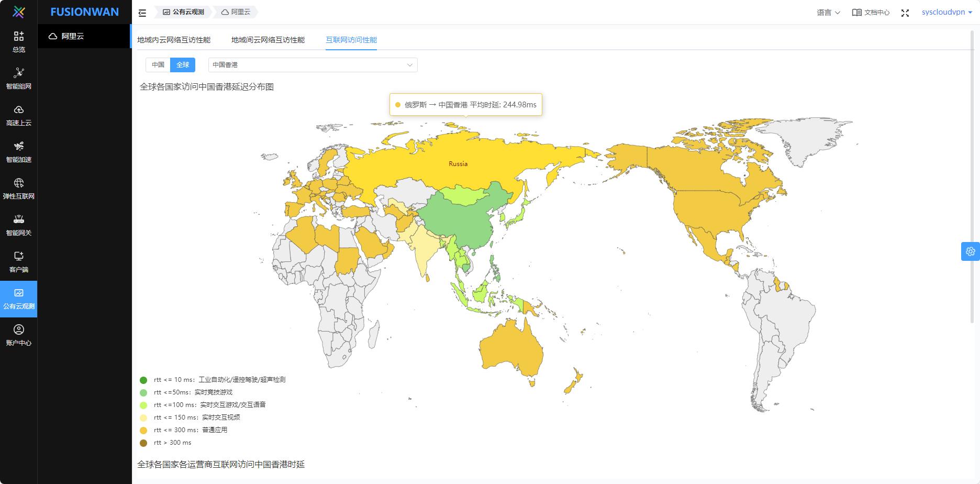This screenshot has width=980, height=484.
Task: Toggle the rtt <=50ms legend entry
Action: 186,392
